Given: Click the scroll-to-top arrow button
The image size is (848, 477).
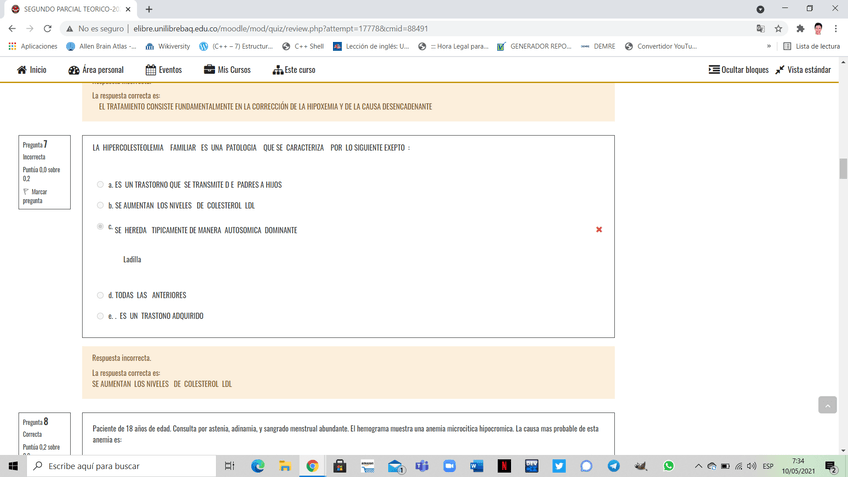Looking at the screenshot, I should pyautogui.click(x=827, y=405).
